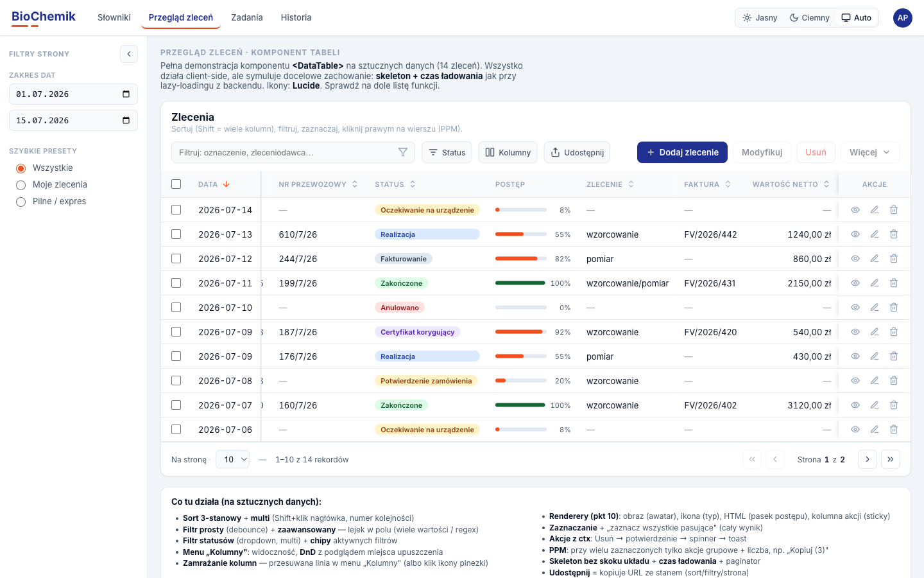Image resolution: width=924 pixels, height=578 pixels.
Task: Delete order 187/7/26 with trash icon
Action: [894, 332]
